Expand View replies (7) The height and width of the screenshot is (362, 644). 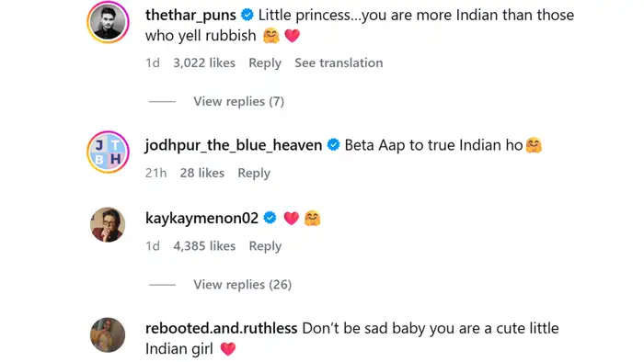(238, 101)
